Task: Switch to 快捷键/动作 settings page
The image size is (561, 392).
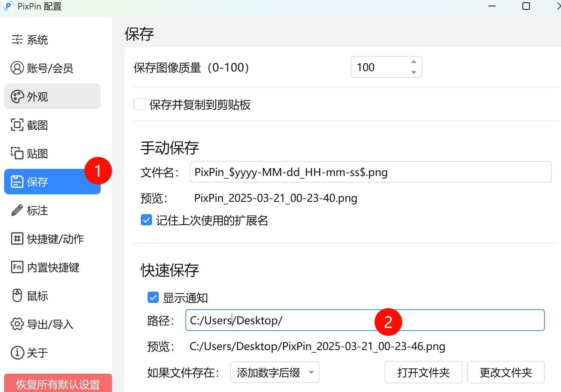Action: (x=55, y=239)
